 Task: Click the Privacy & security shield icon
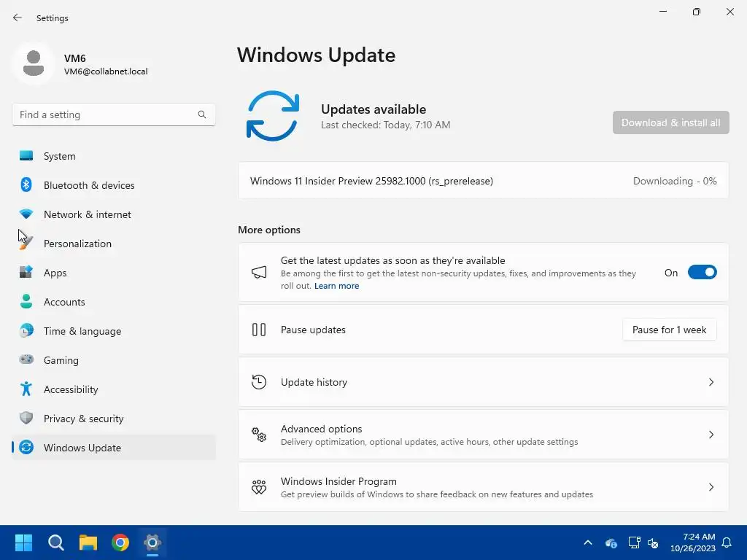click(x=26, y=418)
